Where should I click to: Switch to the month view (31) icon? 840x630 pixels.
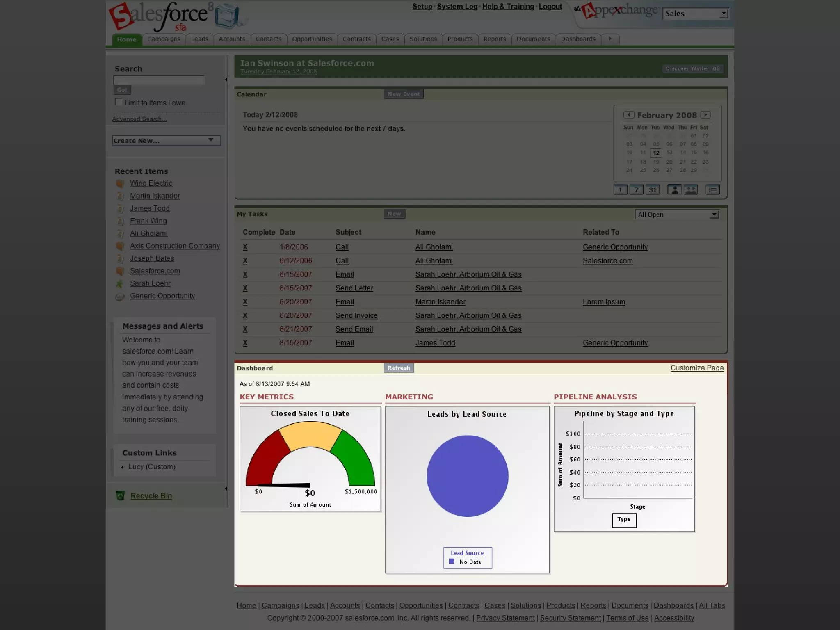coord(653,190)
